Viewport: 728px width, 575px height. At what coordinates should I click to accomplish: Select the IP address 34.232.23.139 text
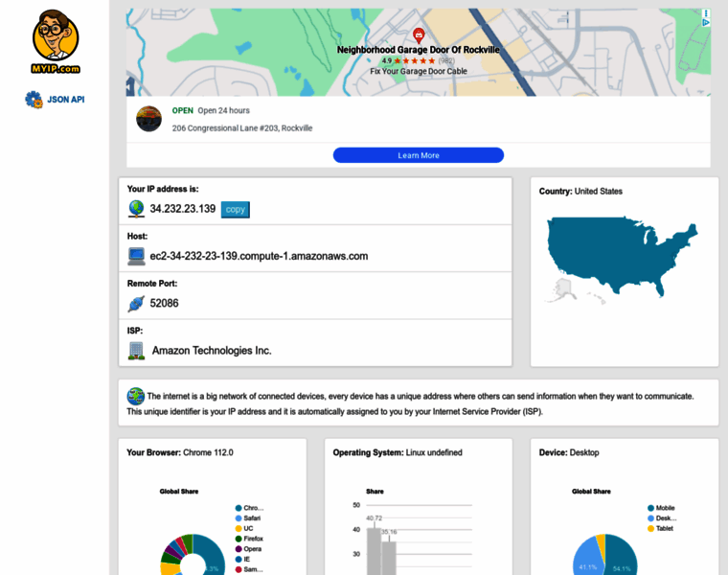[x=182, y=209]
